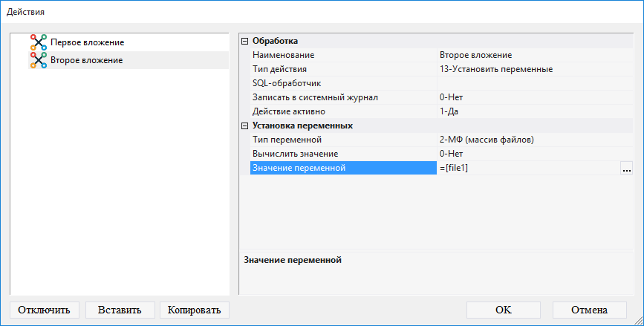Click the icon beside Второе вложение

click(39, 60)
